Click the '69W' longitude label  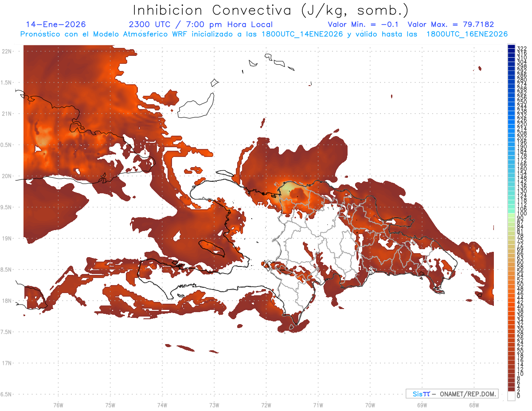422,405
